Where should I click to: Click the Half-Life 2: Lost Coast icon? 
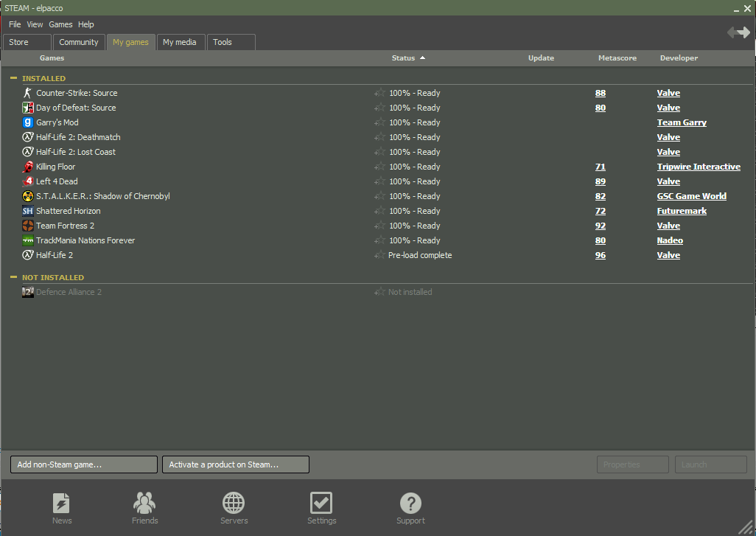coord(28,152)
